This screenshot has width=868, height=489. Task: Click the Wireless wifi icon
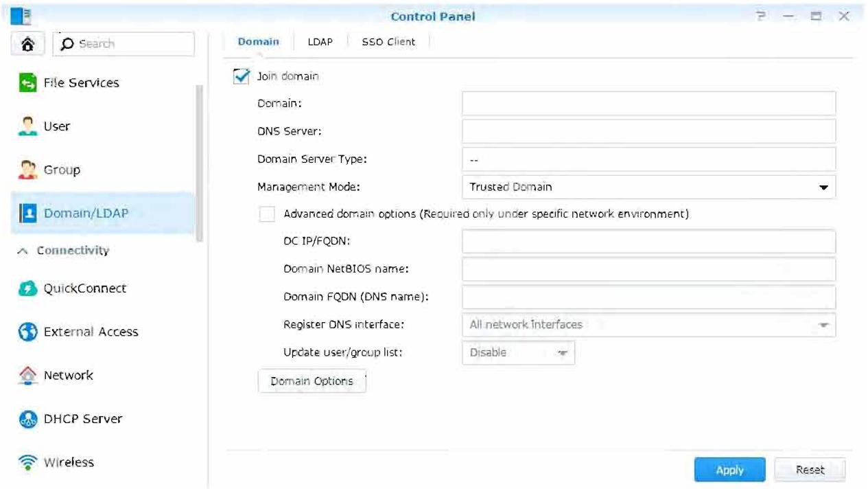pos(27,462)
